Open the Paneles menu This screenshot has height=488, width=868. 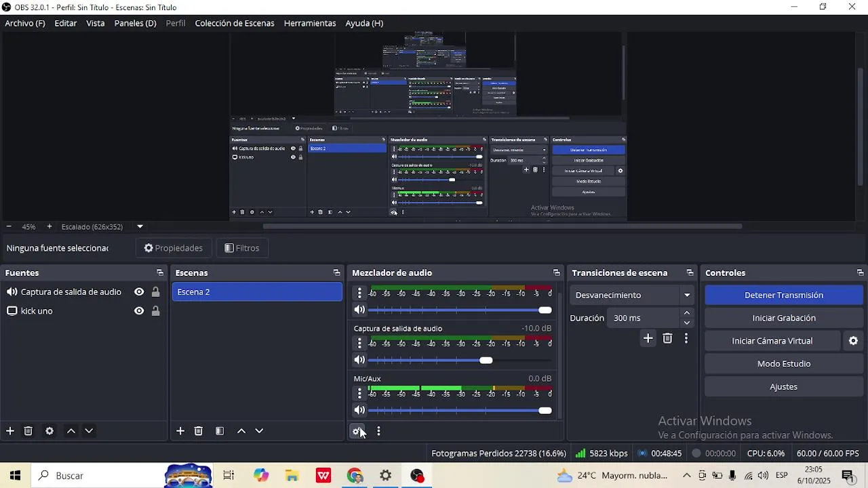pos(135,23)
